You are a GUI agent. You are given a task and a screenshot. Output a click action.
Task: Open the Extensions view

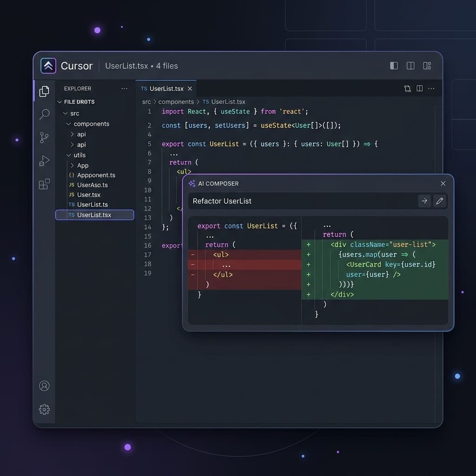[x=44, y=184]
